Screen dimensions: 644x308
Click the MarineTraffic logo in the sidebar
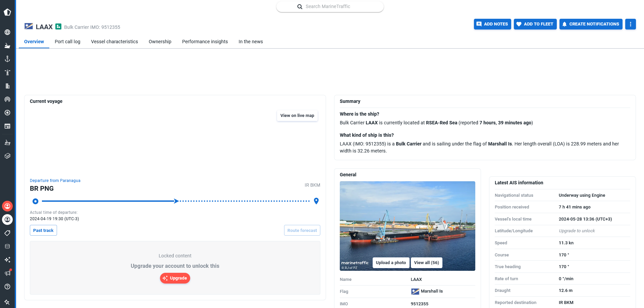coord(7,12)
